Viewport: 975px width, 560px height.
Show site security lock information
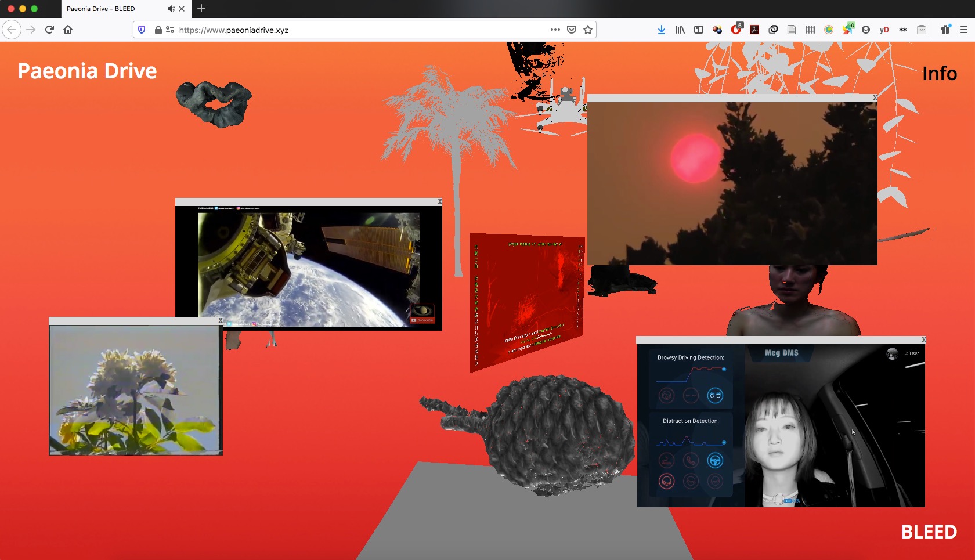[x=158, y=30]
